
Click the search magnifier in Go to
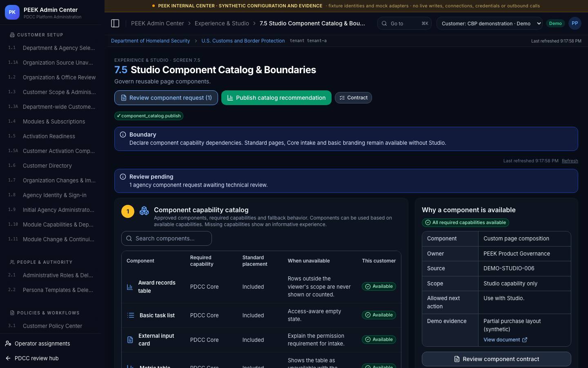click(384, 23)
